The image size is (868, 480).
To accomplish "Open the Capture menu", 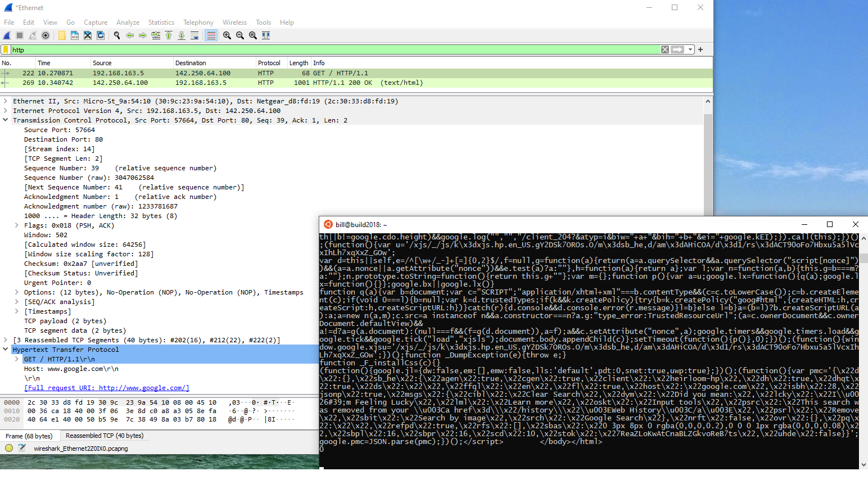I will (x=96, y=22).
